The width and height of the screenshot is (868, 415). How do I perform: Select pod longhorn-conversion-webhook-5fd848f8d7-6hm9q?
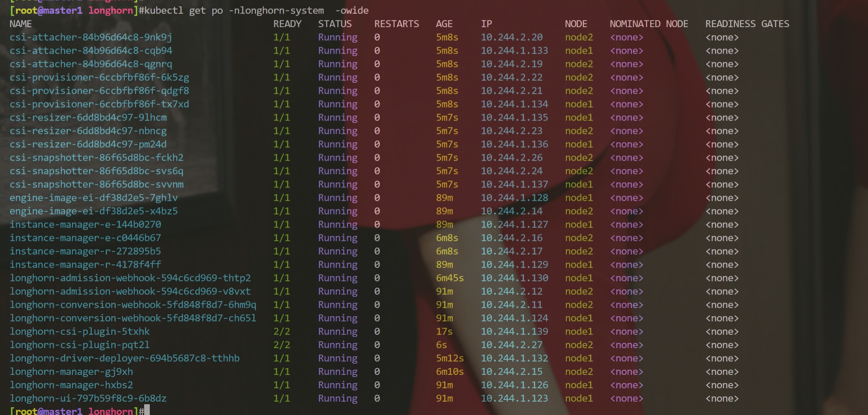point(133,305)
